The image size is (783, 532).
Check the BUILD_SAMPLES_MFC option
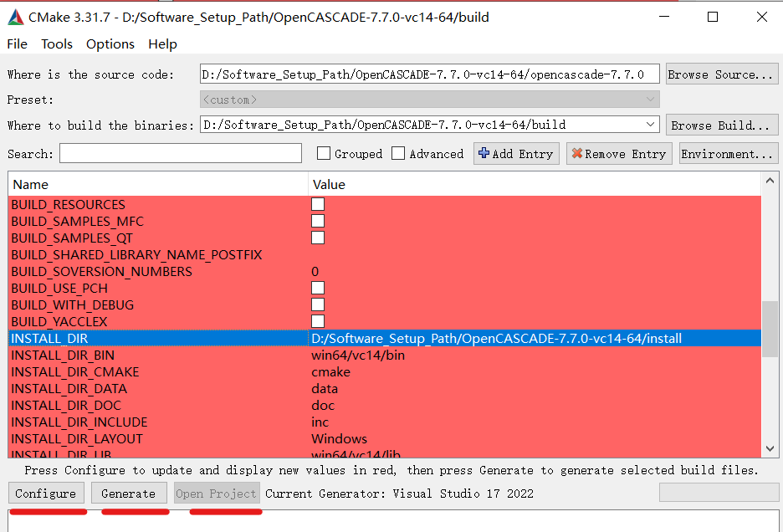click(318, 221)
